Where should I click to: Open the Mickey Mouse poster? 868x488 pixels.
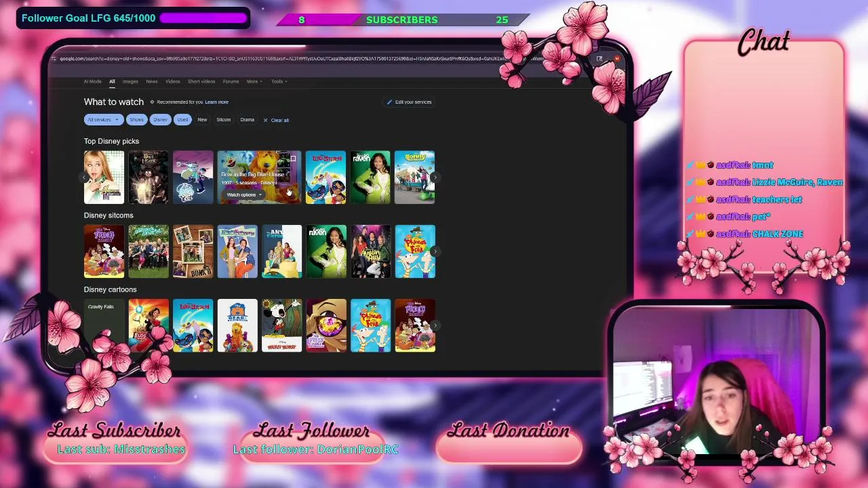click(x=281, y=325)
